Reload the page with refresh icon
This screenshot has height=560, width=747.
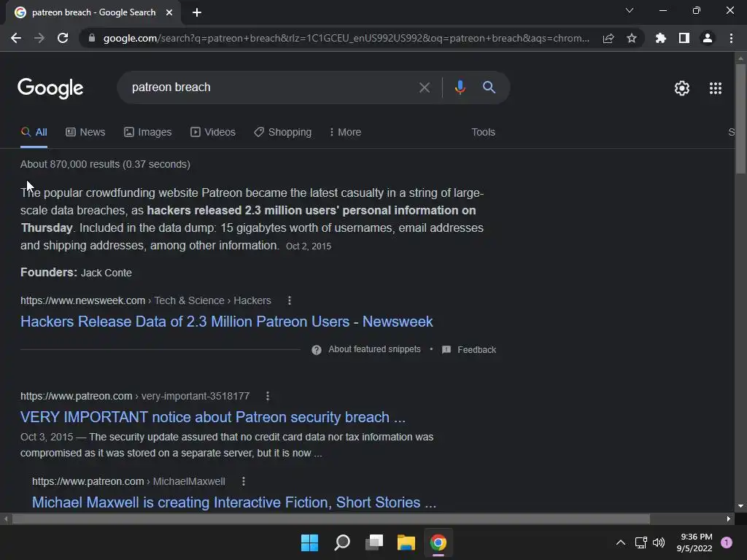63,38
